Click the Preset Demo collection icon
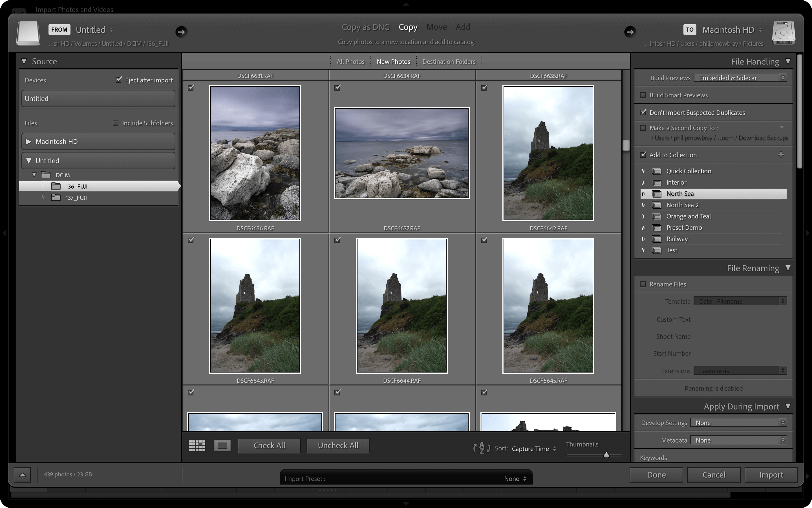Image resolution: width=812 pixels, height=508 pixels. (x=657, y=228)
